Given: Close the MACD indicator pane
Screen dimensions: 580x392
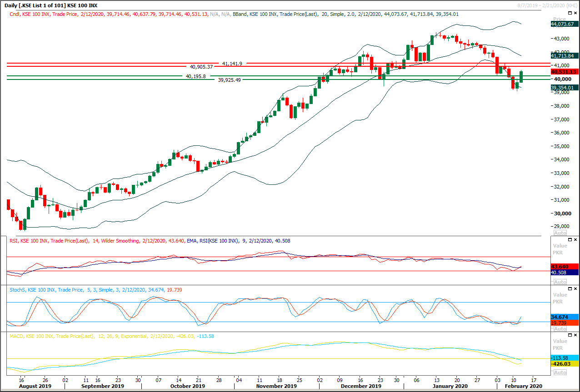Looking at the screenshot, I should [x=575, y=335].
